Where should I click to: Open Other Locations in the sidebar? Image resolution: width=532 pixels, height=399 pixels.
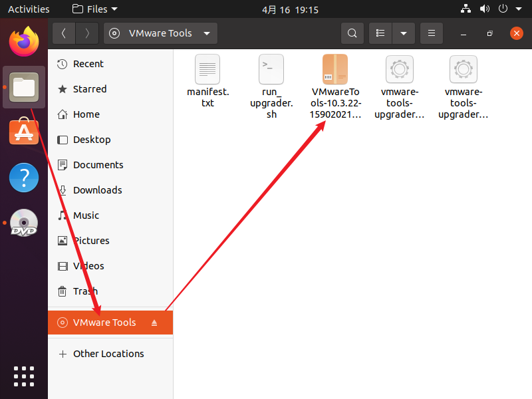[110, 354]
